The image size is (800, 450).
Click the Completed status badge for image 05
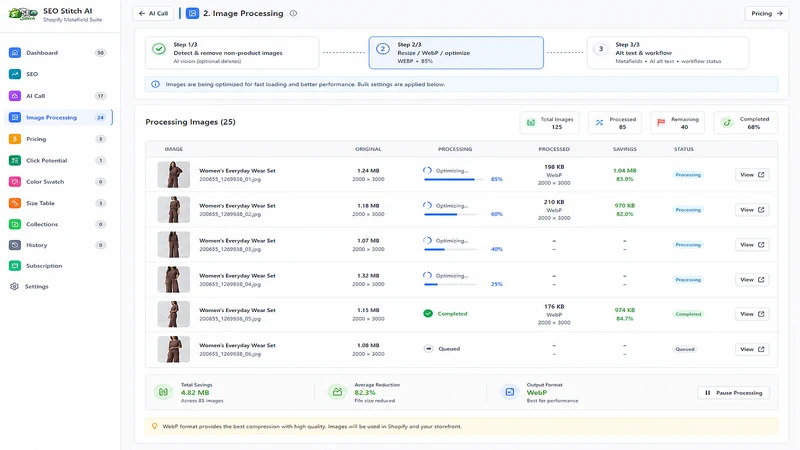[688, 314]
